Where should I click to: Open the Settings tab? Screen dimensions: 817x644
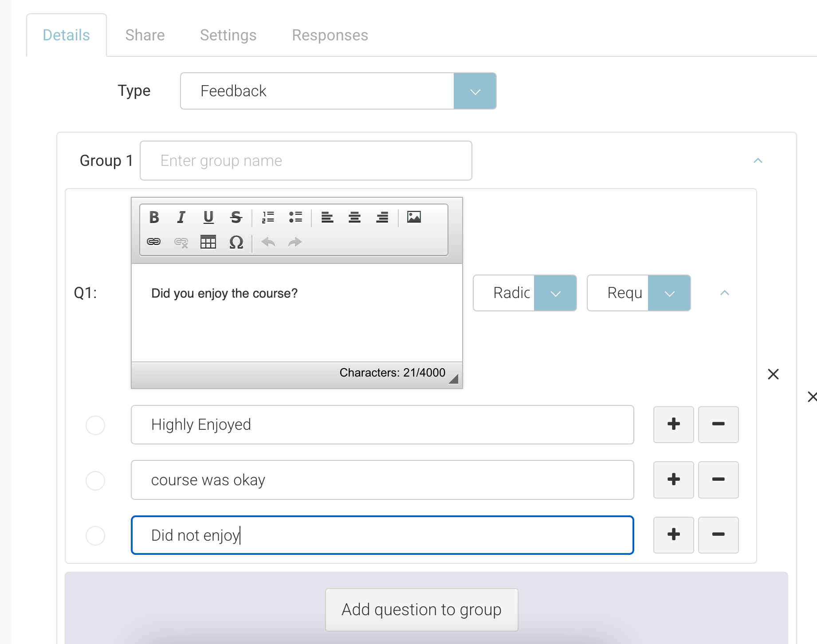228,35
